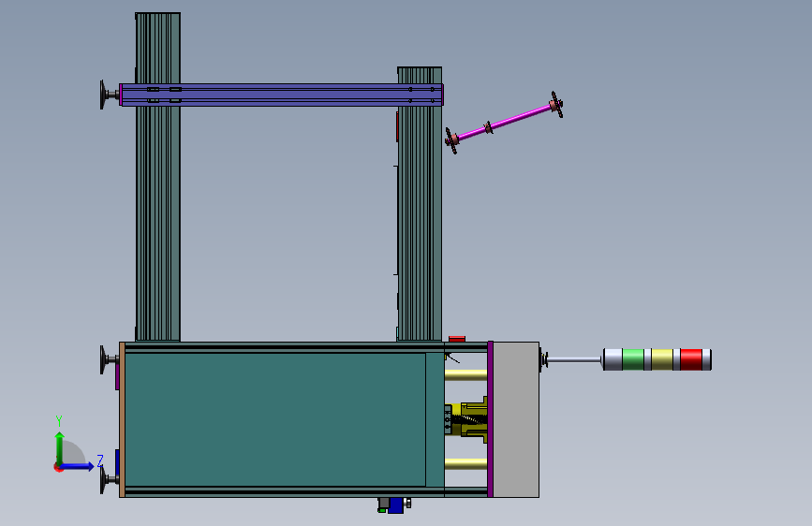
Task: Select the blue component beneath the base cabinet
Action: coord(395,505)
